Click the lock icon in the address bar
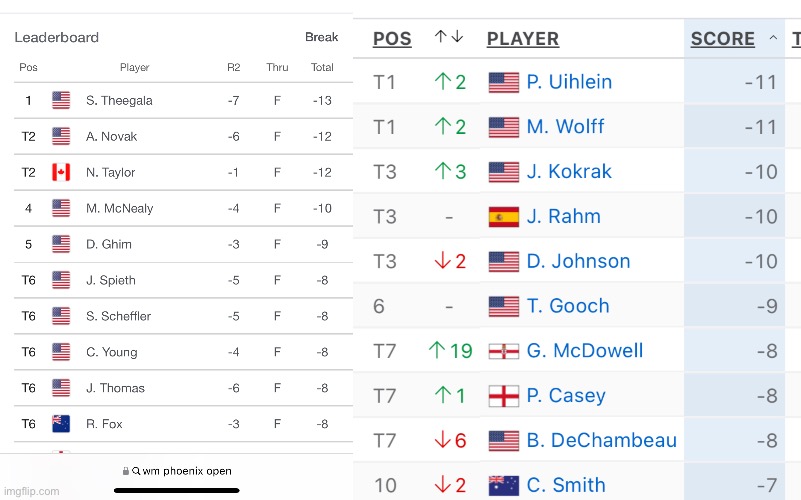The height and width of the screenshot is (500, 801). pyautogui.click(x=124, y=471)
